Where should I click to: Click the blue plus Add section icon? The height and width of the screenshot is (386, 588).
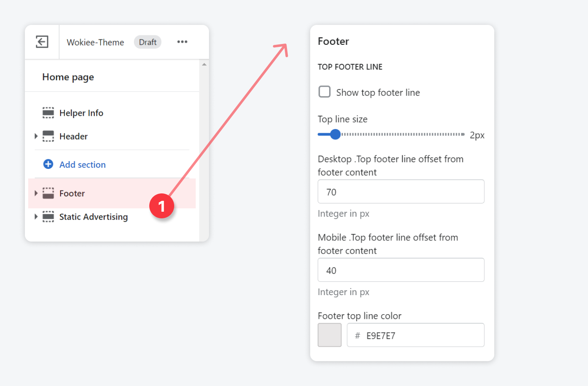click(x=48, y=164)
